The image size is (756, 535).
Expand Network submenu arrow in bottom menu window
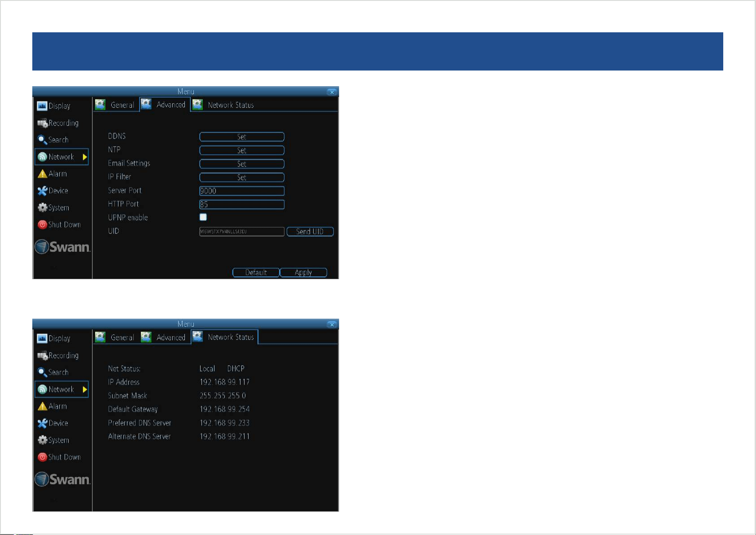click(x=84, y=390)
